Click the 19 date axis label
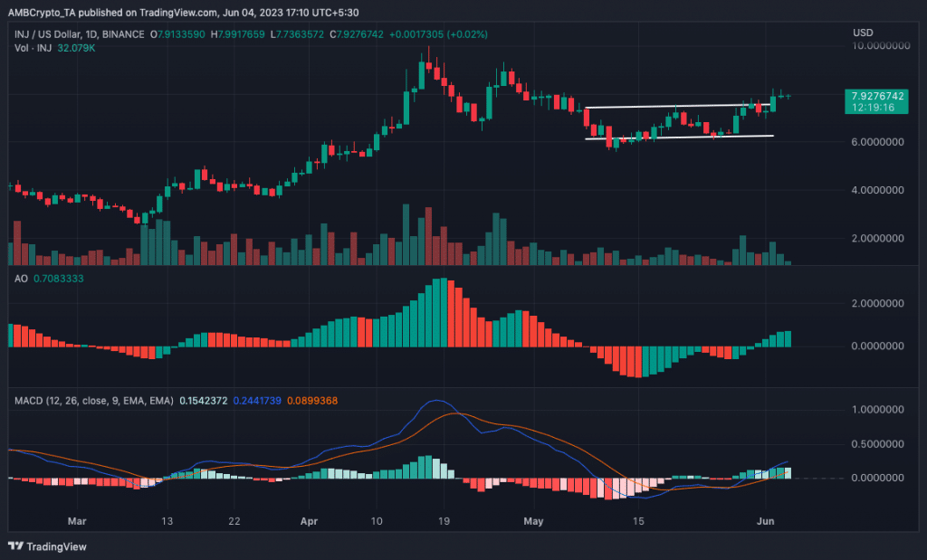This screenshot has height=560, width=927. coord(444,521)
